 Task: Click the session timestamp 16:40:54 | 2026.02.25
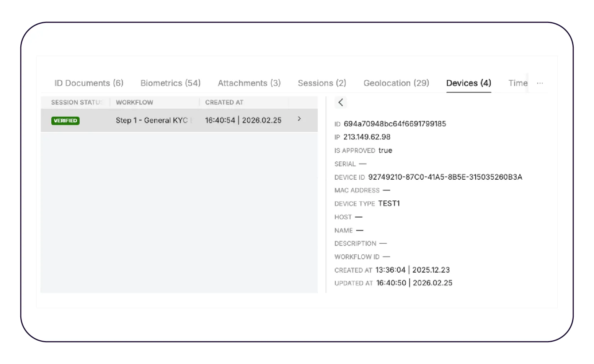[x=243, y=120]
